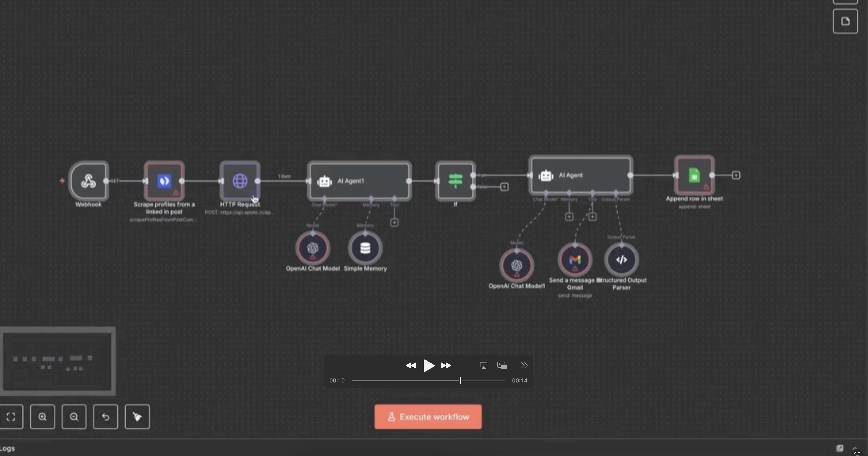This screenshot has width=868, height=456.
Task: Click the Scrape profiles from a LinkedIn post node
Action: click(x=164, y=181)
